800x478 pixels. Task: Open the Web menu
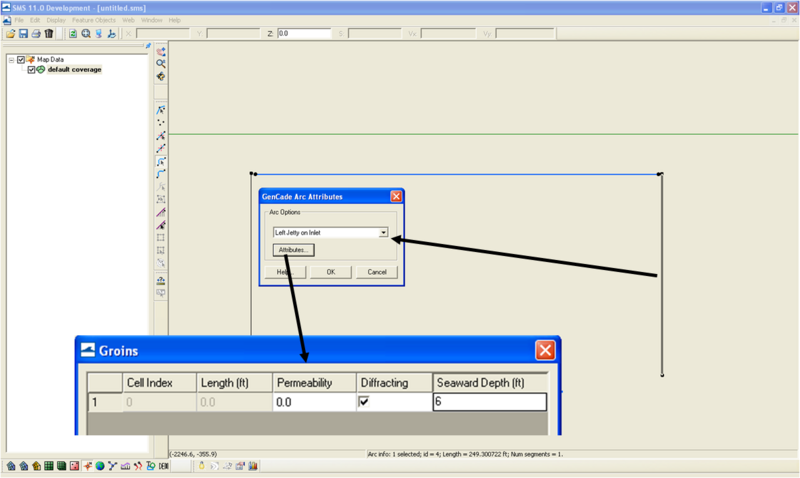129,20
